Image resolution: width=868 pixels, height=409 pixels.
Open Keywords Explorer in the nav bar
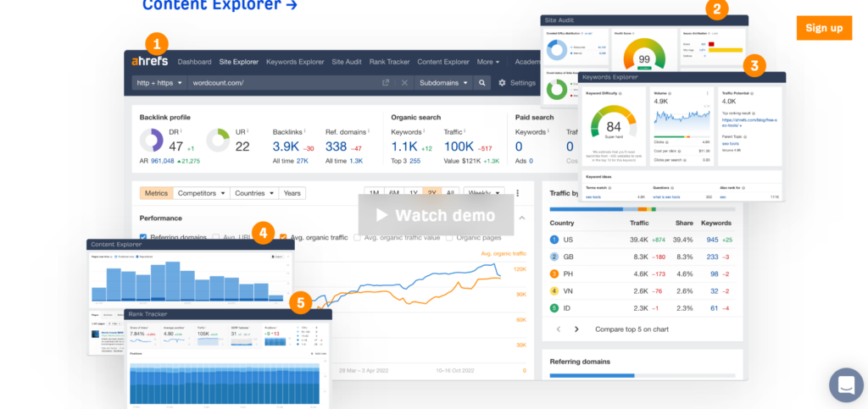(295, 62)
